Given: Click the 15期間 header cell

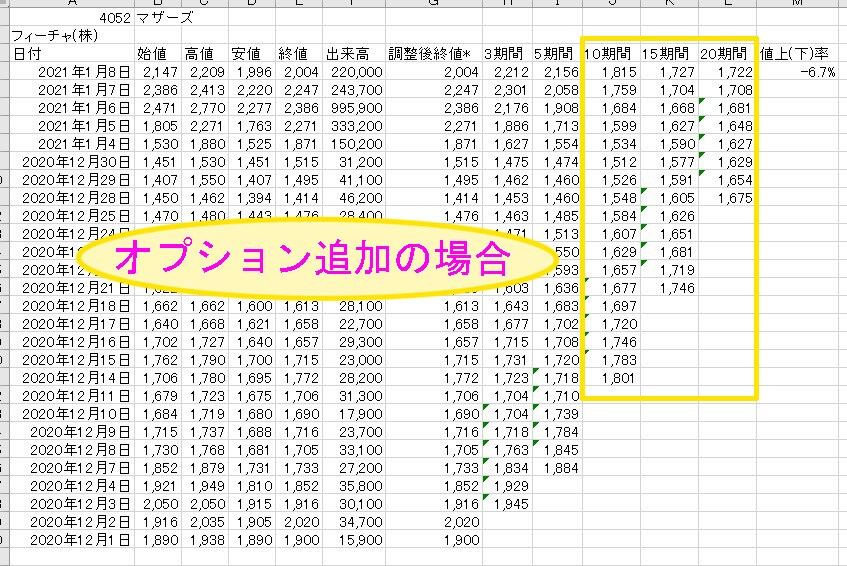Looking at the screenshot, I should coord(669,53).
